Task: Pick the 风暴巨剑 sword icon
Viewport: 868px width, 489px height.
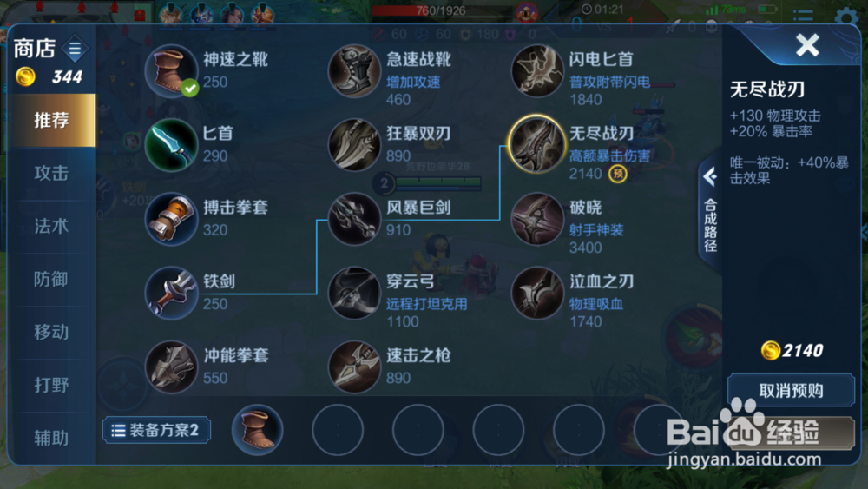Action: [x=354, y=219]
